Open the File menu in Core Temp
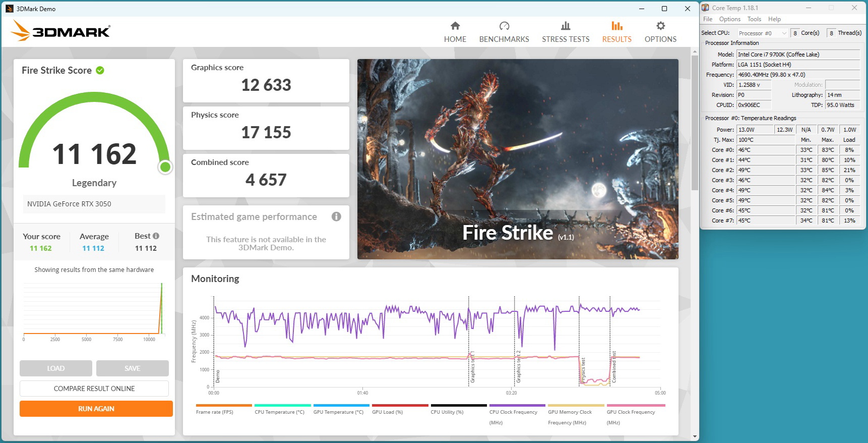868x443 pixels. 708,19
